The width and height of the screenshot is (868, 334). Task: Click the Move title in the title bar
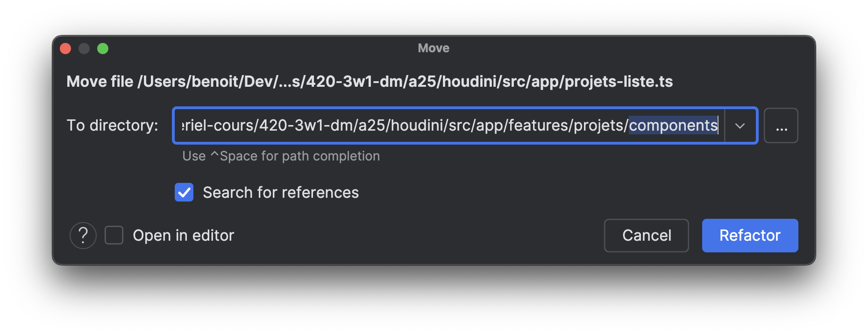click(434, 48)
